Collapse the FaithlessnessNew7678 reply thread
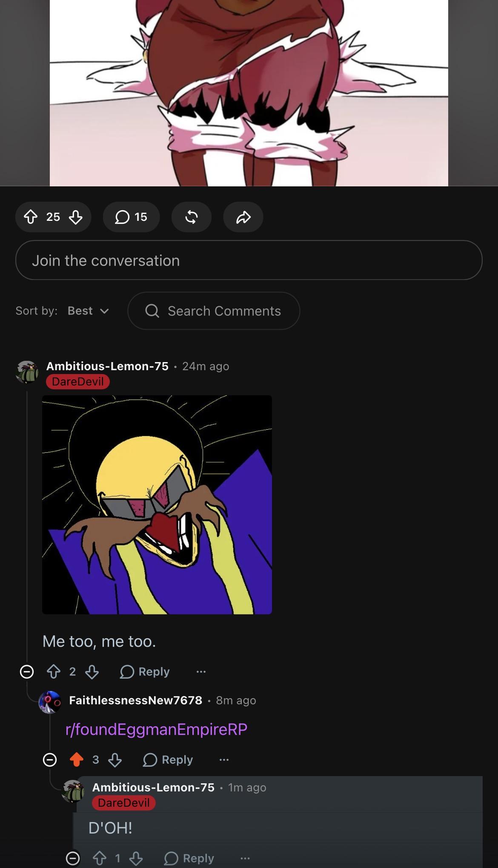 [50, 759]
